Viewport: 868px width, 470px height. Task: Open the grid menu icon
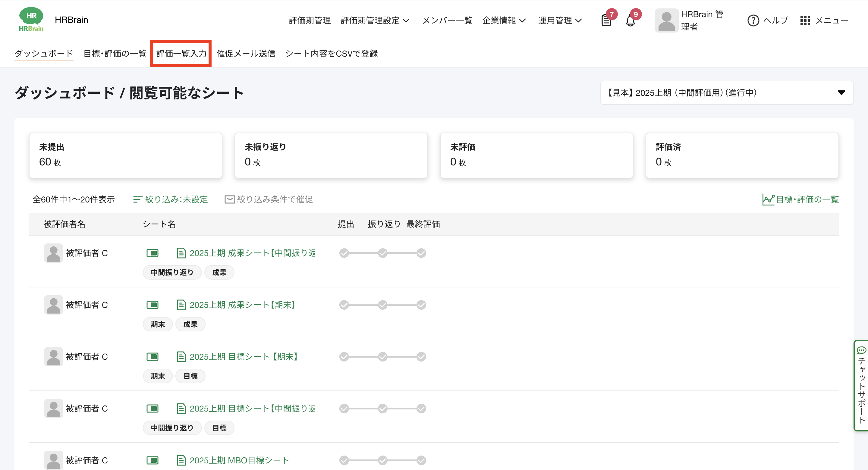point(805,20)
